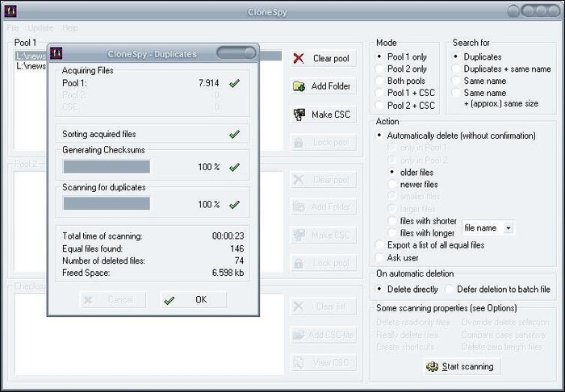Click the Add Folder folder icon
Image resolution: width=565 pixels, height=392 pixels.
click(x=299, y=86)
